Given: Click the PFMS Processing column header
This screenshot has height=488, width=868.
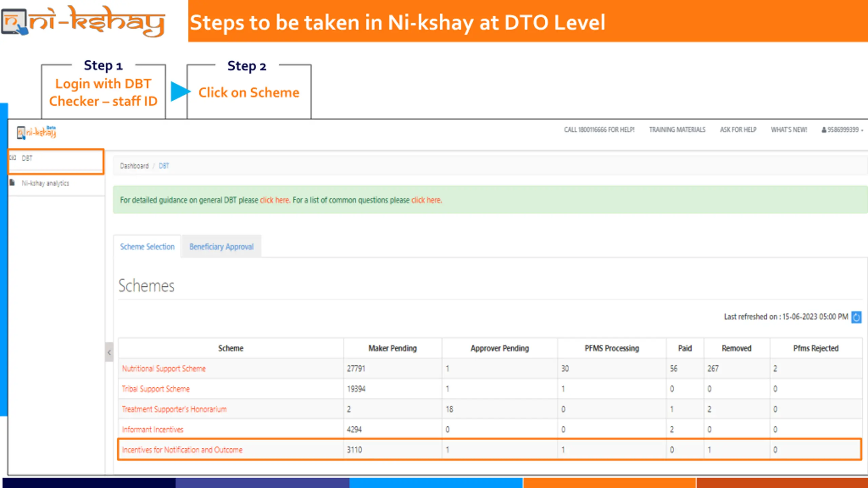Looking at the screenshot, I should (612, 348).
